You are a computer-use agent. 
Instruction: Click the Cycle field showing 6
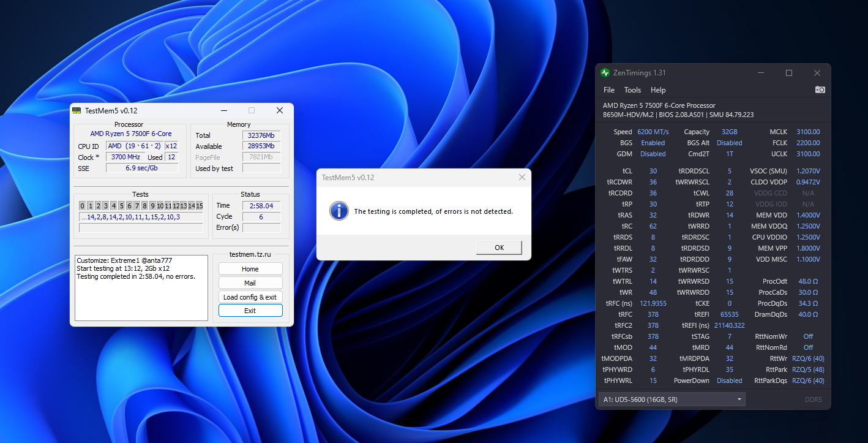pyautogui.click(x=261, y=217)
